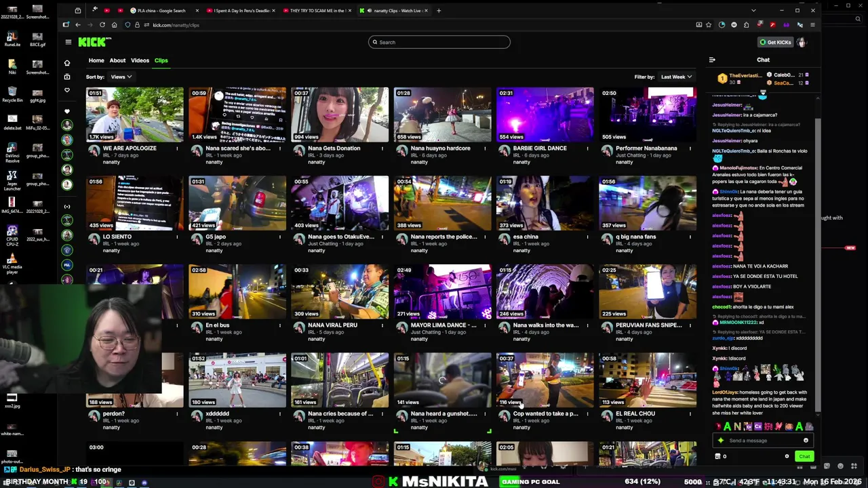Click the KICK logo
The image size is (868, 488).
[x=94, y=42]
